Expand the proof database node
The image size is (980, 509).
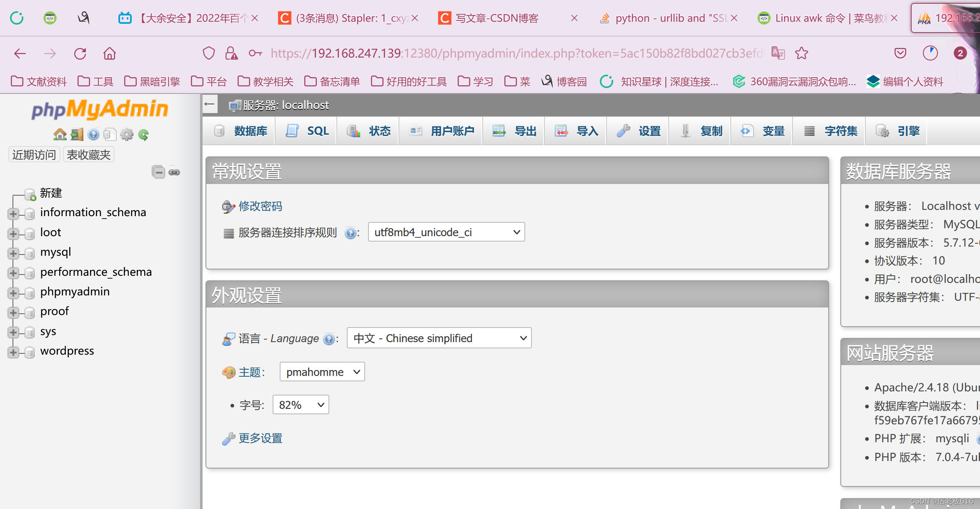pos(13,312)
